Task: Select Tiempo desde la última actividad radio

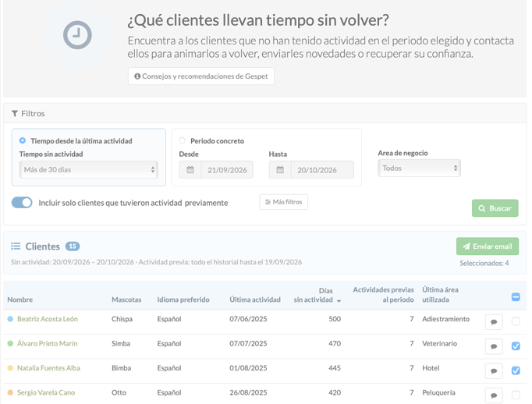Action: coord(23,140)
